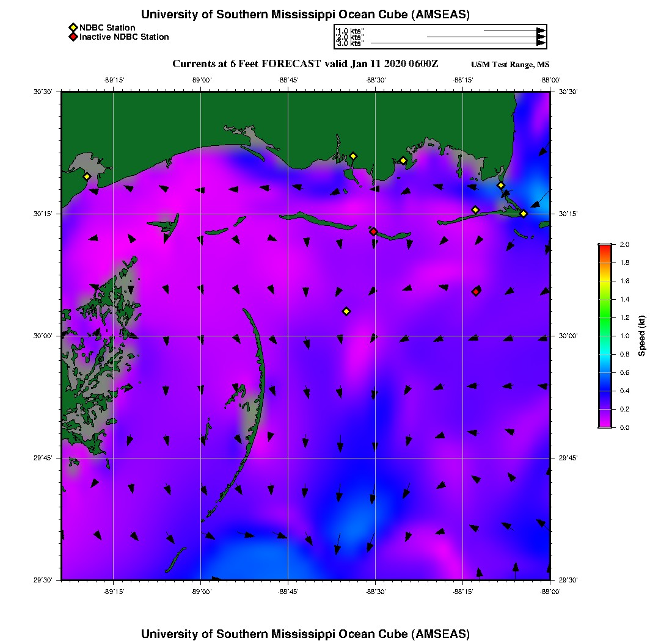This screenshot has height=641, width=672.
Task: Click the top 'Ocean Cube (AMSEAS)' title
Action: tap(305, 14)
